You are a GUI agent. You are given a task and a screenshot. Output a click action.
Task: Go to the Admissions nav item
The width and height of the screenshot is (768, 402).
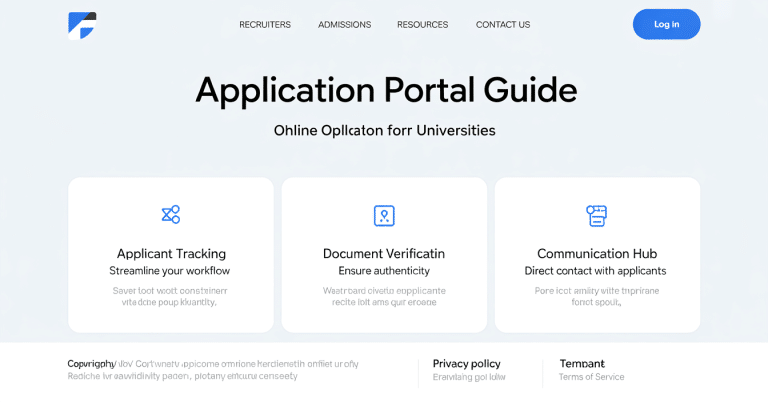point(344,25)
